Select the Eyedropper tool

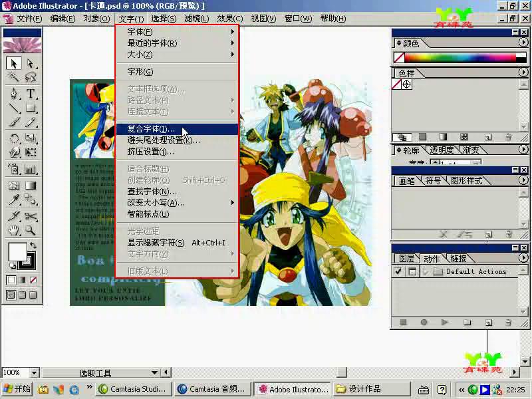[14, 199]
